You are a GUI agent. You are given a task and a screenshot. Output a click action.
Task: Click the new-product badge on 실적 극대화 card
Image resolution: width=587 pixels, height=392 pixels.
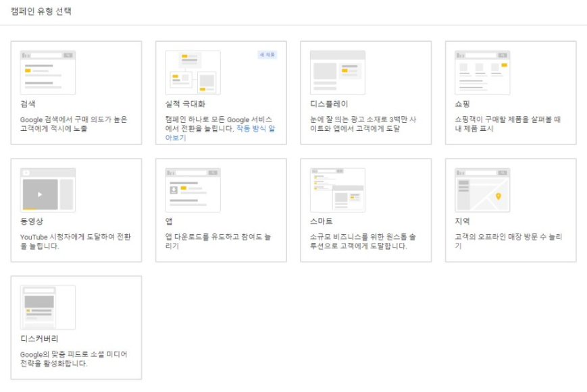(267, 55)
